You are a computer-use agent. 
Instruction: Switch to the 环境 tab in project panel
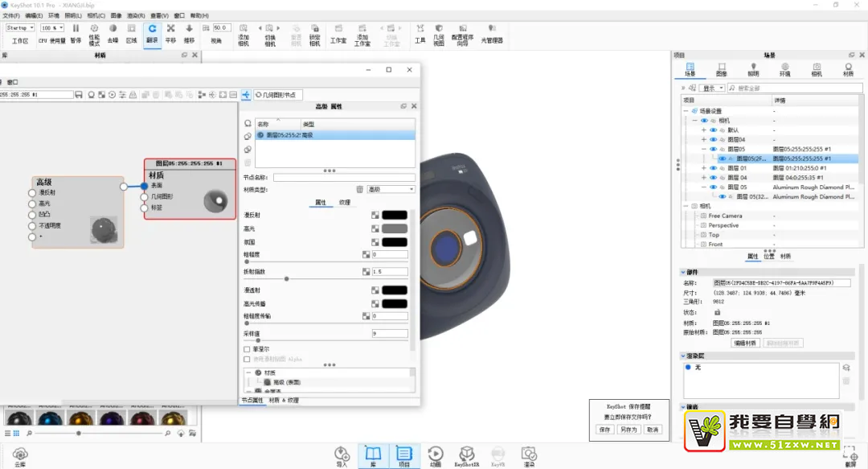tap(784, 69)
